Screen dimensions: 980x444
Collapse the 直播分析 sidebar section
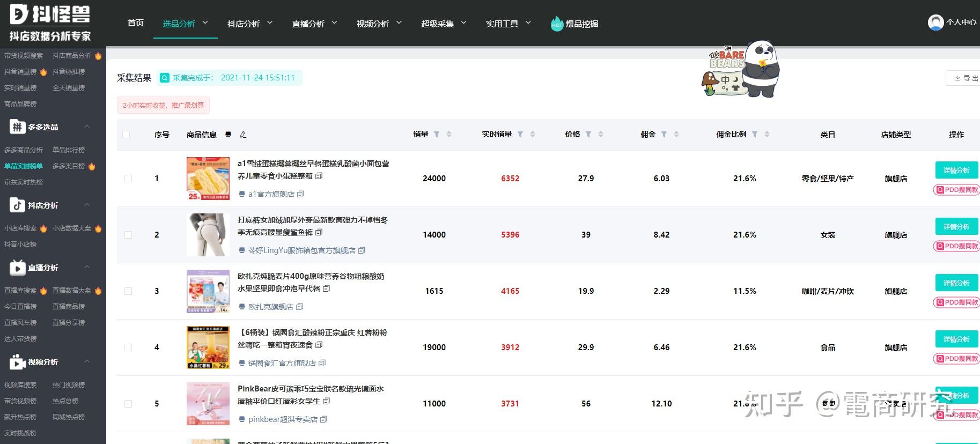(x=87, y=267)
